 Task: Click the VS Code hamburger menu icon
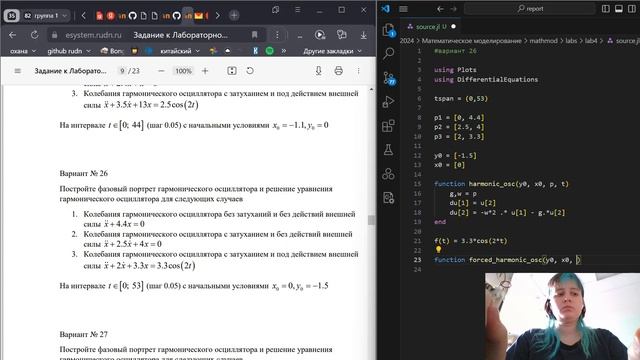pyautogui.click(x=403, y=9)
